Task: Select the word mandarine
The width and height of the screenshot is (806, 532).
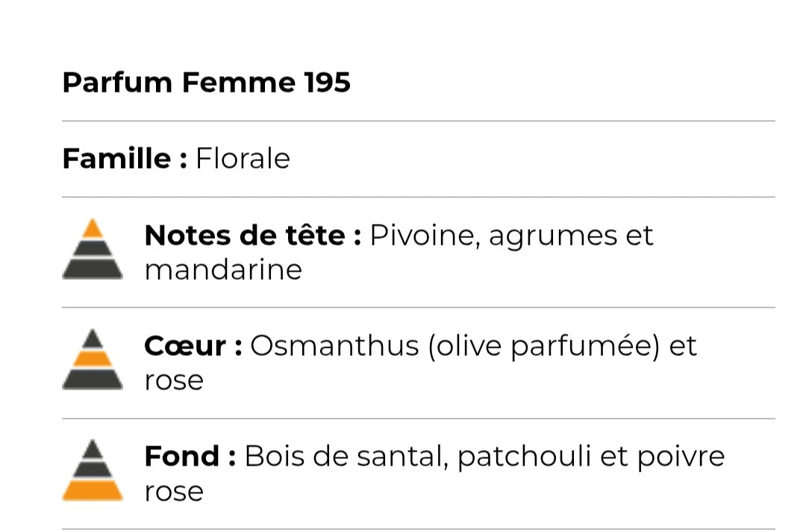Action: 223,270
